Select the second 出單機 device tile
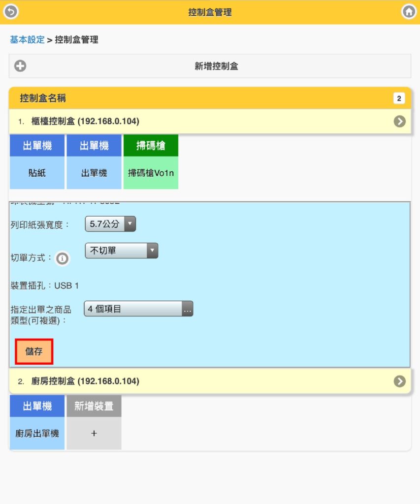The width and height of the screenshot is (420, 504). pos(94,161)
